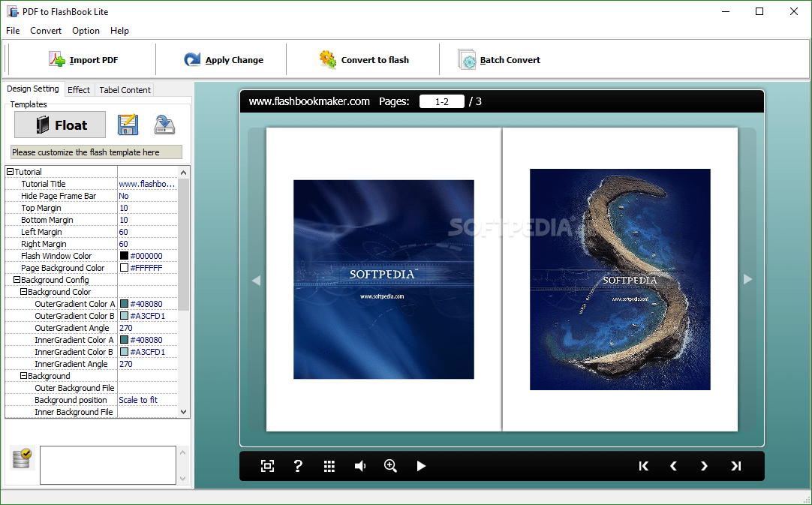This screenshot has width=812, height=505.
Task: Click the Flash Window Color black swatch
Action: [125, 255]
